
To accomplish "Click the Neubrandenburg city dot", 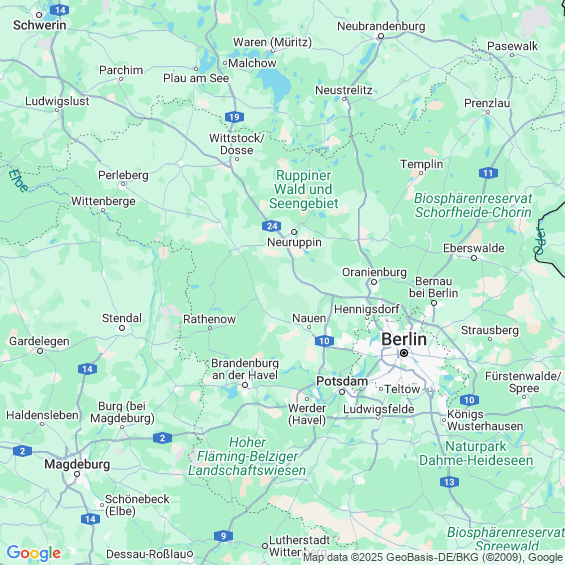I will pyautogui.click(x=381, y=36).
